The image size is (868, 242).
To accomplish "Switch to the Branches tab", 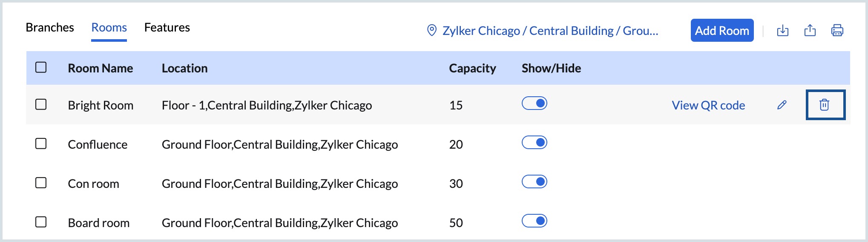I will click(x=50, y=28).
